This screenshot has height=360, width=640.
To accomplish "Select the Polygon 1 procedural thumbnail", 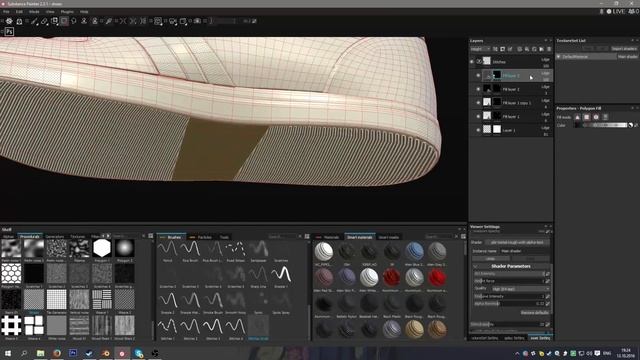I will point(102,248).
